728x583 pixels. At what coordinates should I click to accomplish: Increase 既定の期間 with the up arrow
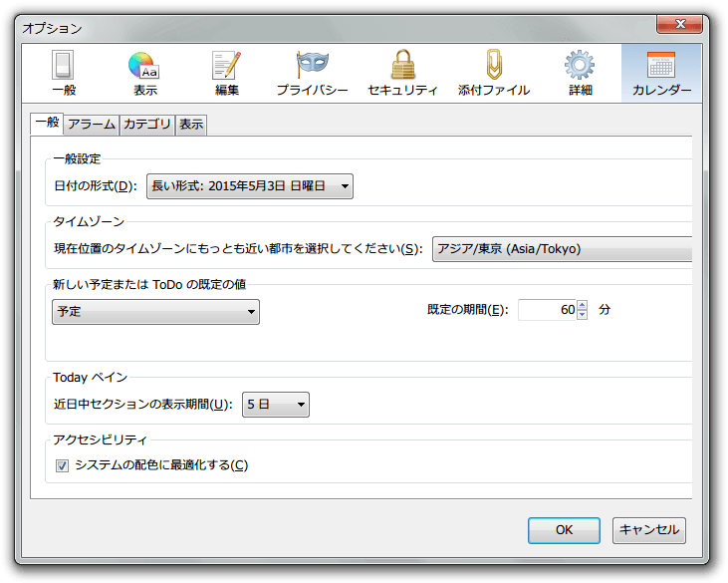(x=583, y=305)
